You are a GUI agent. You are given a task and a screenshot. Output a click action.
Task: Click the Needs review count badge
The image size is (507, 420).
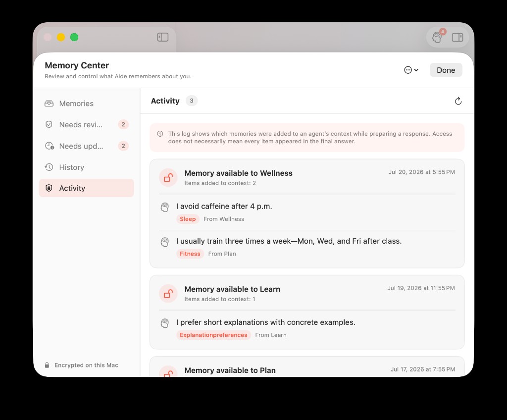(123, 125)
